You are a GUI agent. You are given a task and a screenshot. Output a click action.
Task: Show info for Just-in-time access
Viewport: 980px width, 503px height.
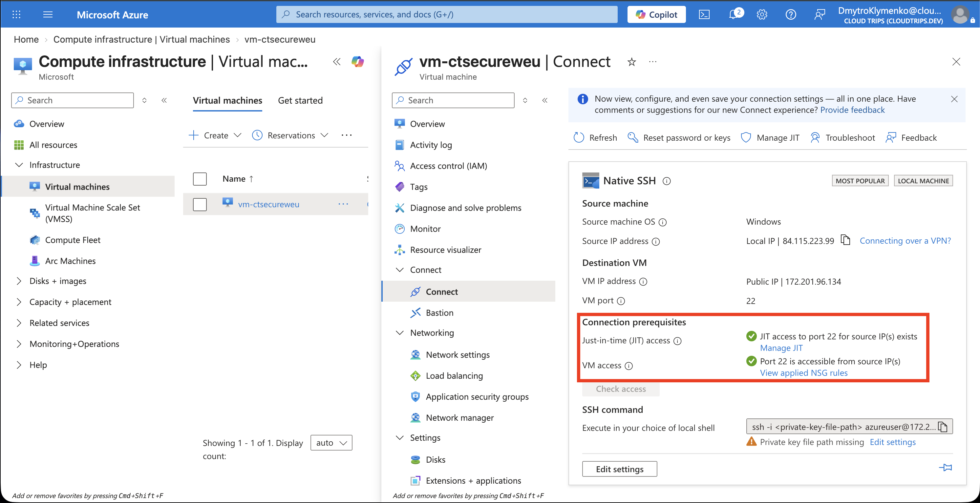click(677, 341)
